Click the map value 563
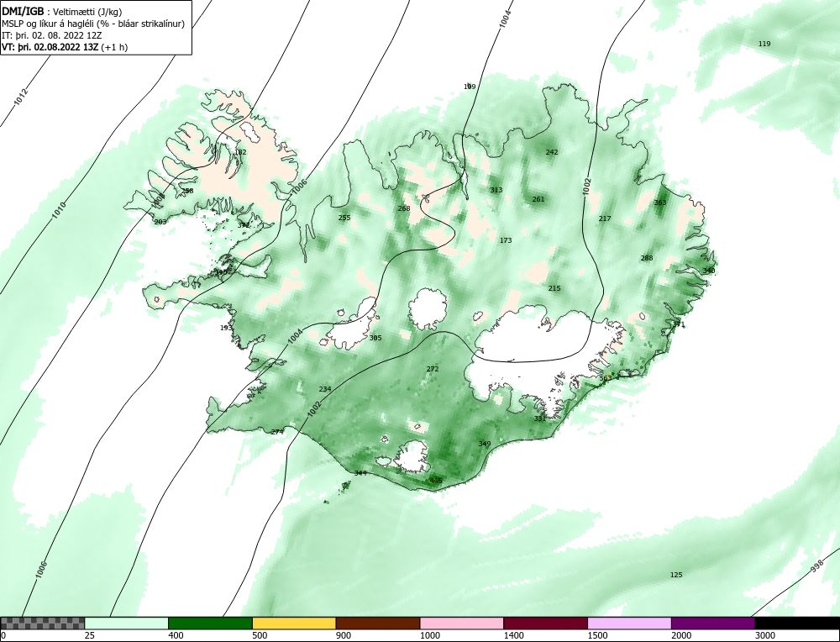 click(x=606, y=378)
